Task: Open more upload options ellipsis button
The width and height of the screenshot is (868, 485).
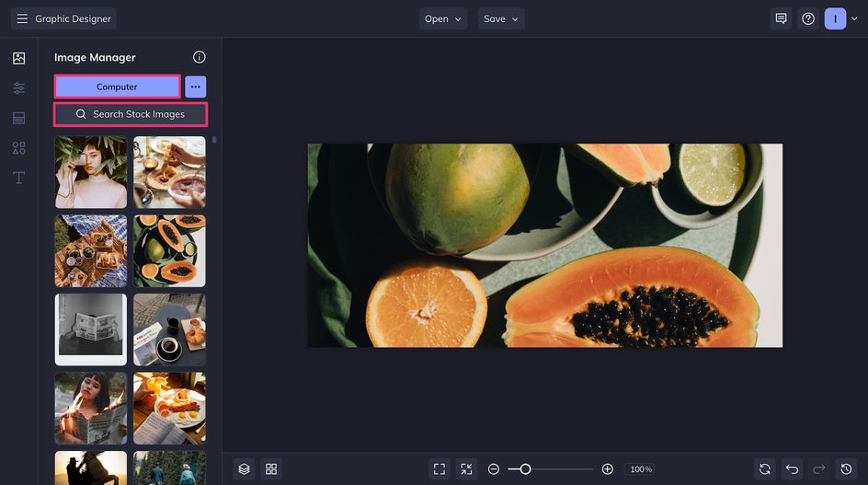Action: [x=196, y=87]
